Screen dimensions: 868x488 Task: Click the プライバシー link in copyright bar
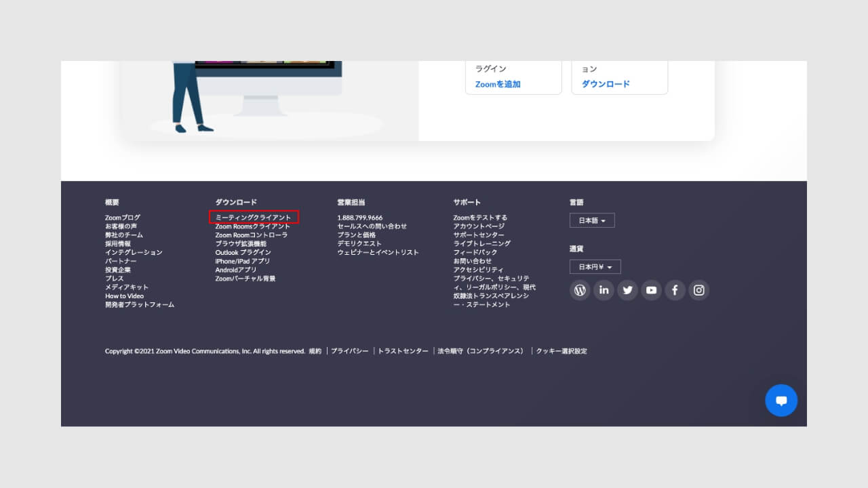point(350,351)
